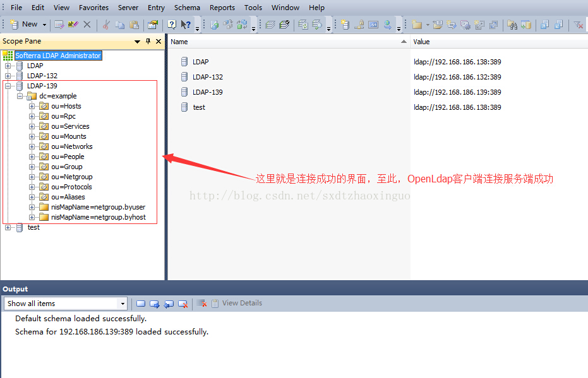Click the Paste clipboard toolbar icon
Image resolution: width=588 pixels, height=378 pixels.
(x=135, y=25)
